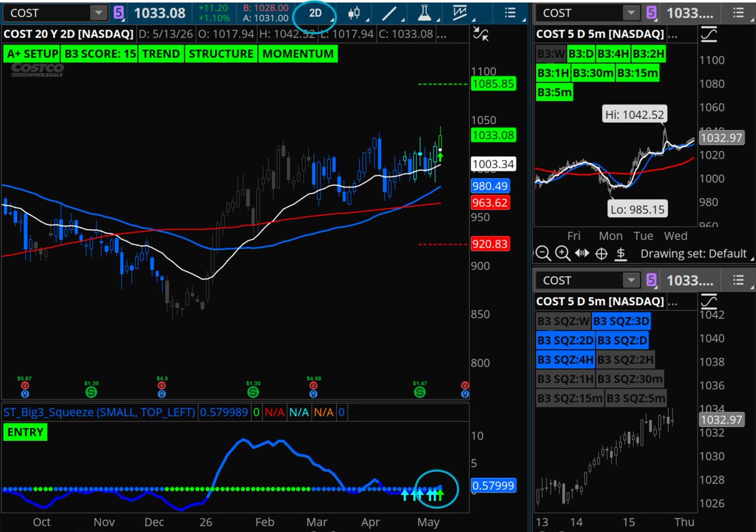Click earnings phone icon labeled $4.5
Image resolution: width=756 pixels, height=532 pixels.
(x=161, y=385)
